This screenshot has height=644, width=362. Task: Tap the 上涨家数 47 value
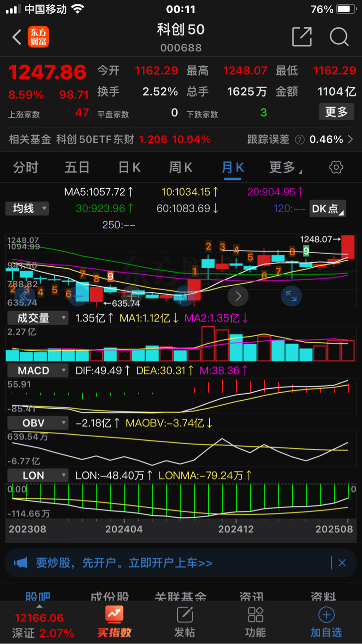point(82,113)
